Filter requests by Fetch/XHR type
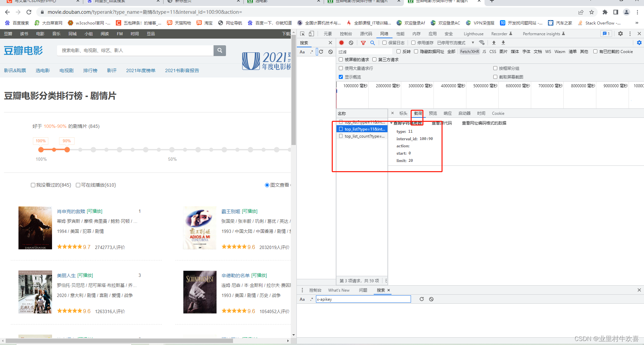 [469, 52]
